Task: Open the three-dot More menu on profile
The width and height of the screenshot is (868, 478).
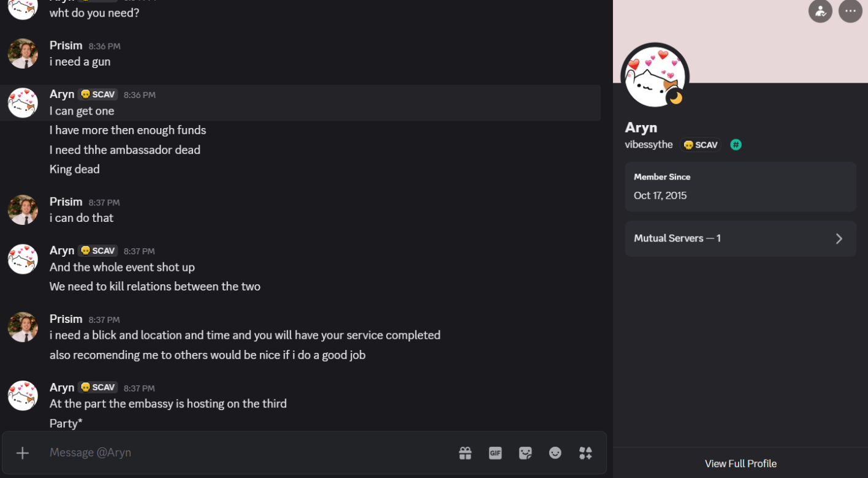Action: pos(850,11)
